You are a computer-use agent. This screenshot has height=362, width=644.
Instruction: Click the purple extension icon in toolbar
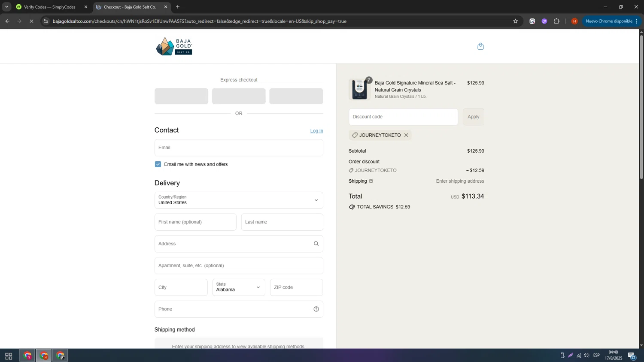click(544, 21)
